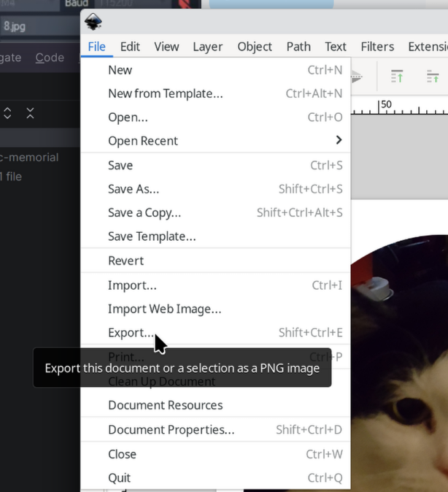The height and width of the screenshot is (492, 448).
Task: Click the Inkscape logo icon in title bar
Action: coord(93,22)
